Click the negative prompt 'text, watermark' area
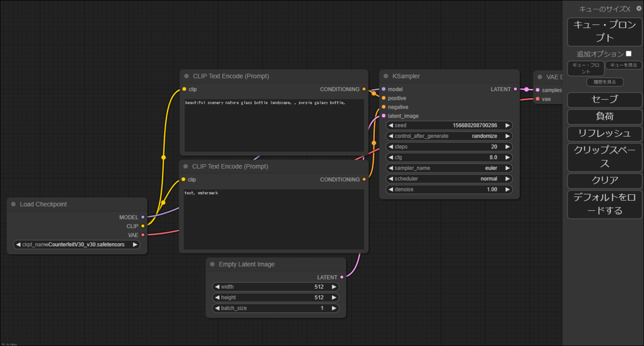Image resolution: width=644 pixels, height=346 pixels. pyautogui.click(x=274, y=219)
